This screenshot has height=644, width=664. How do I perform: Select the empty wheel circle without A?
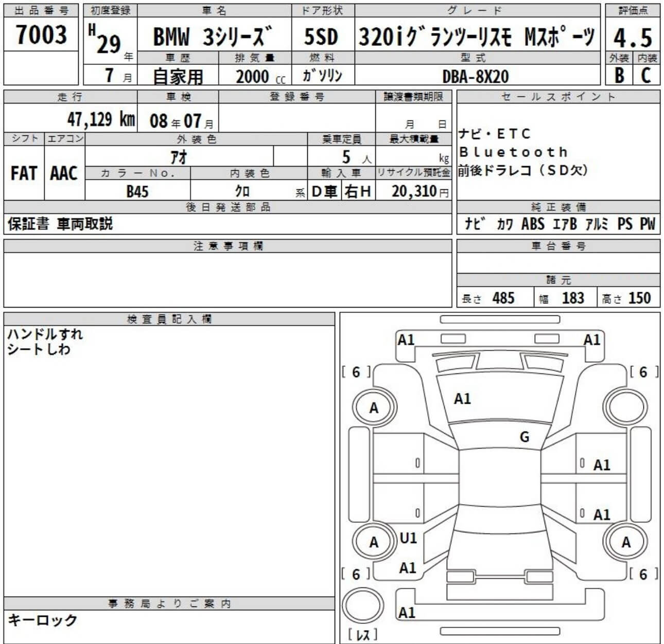pyautogui.click(x=625, y=407)
